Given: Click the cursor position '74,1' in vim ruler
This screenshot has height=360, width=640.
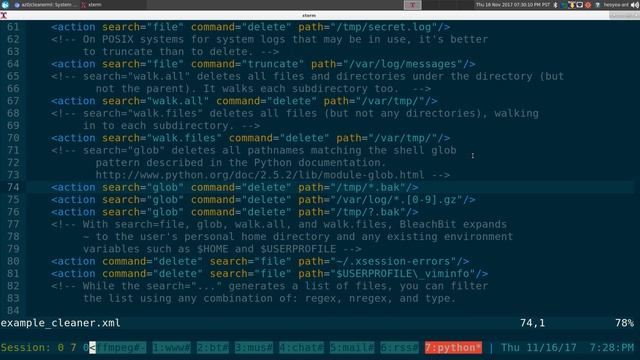Looking at the screenshot, I should click(532, 323).
